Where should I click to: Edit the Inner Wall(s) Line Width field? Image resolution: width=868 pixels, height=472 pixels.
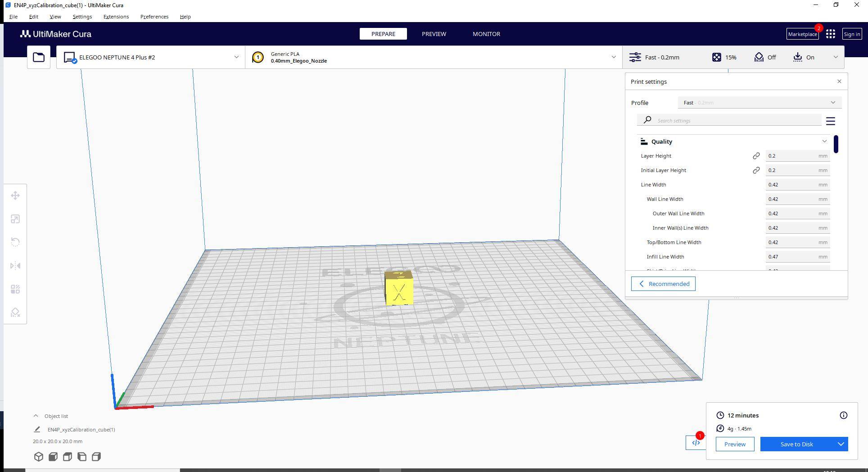798,228
